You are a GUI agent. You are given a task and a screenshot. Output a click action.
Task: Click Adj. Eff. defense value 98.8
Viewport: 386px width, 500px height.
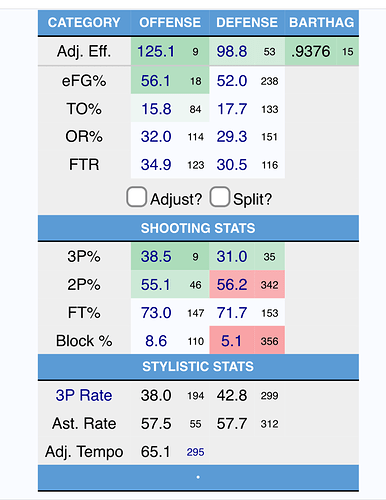pos(232,52)
